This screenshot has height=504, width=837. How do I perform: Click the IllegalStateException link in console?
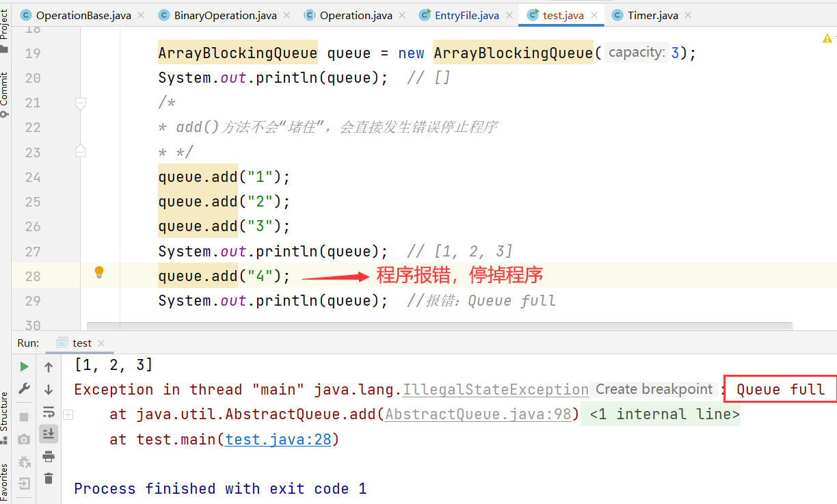click(496, 390)
